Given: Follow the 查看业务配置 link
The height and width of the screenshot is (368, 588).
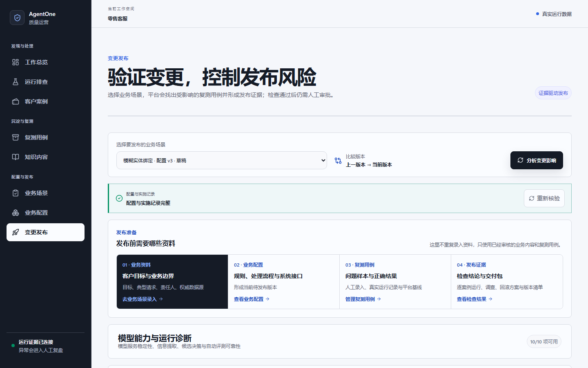Looking at the screenshot, I should (252, 299).
